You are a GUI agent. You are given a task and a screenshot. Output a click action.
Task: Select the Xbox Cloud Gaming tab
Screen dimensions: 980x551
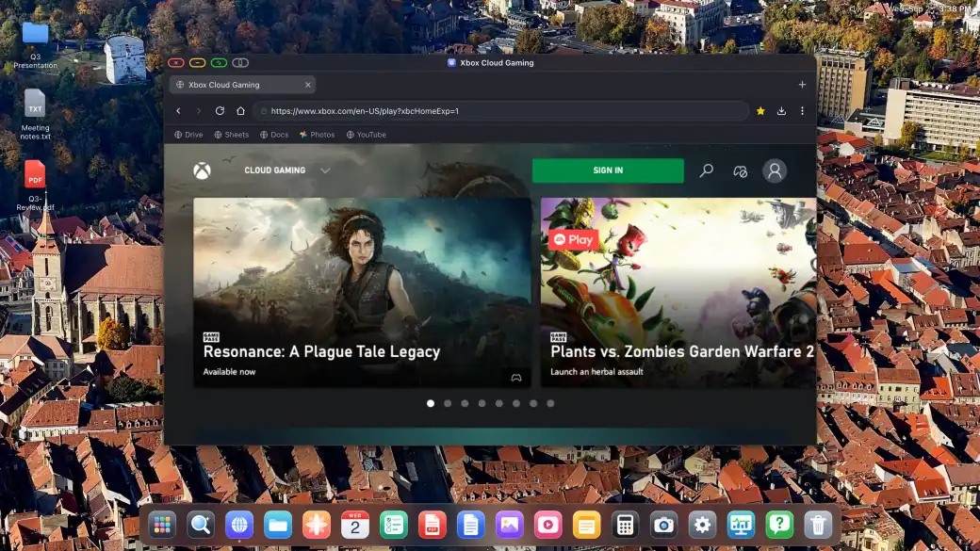[242, 85]
